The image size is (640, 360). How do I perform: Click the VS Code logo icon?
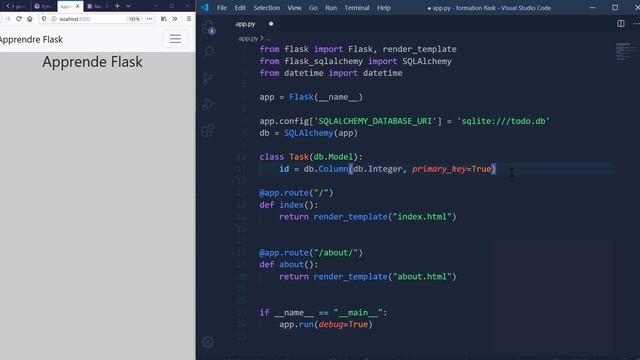click(204, 7)
